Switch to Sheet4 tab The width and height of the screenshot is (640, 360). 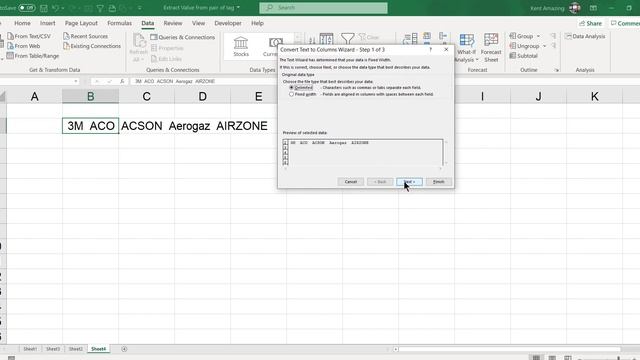(x=98, y=349)
